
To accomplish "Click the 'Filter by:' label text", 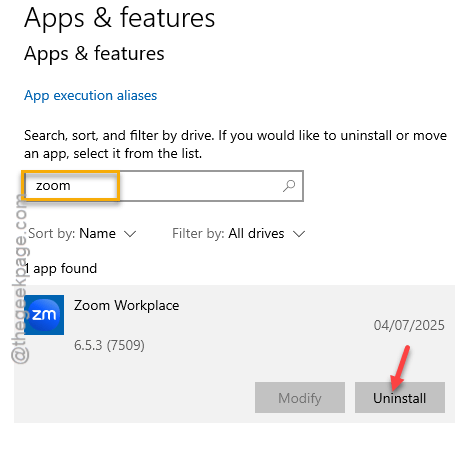I will coord(198,233).
